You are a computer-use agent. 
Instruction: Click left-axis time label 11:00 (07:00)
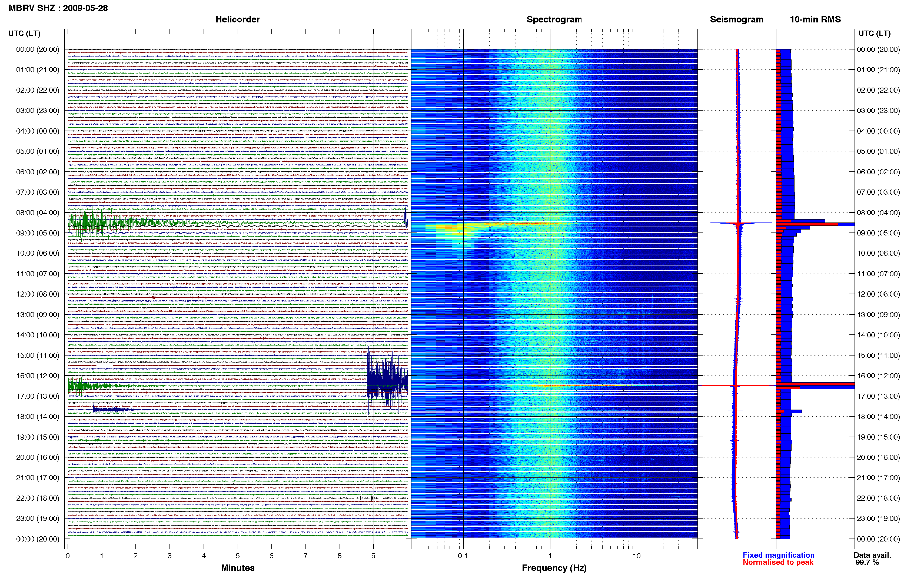point(38,274)
